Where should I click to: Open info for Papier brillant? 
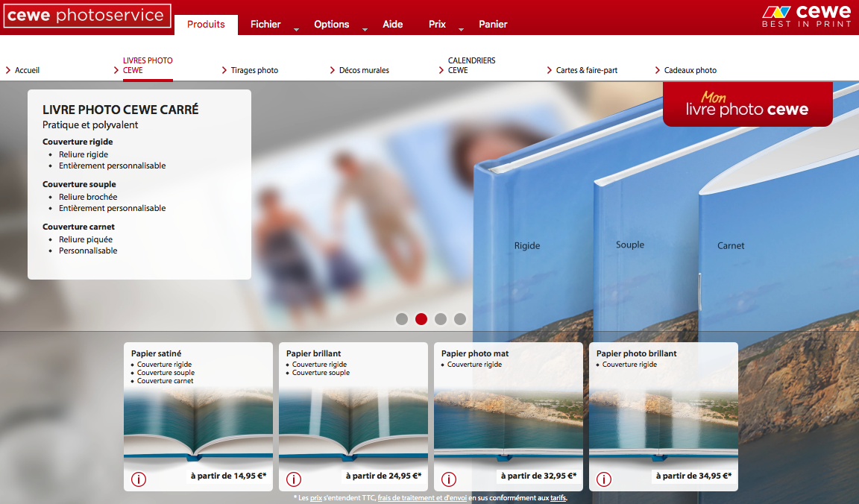click(x=294, y=479)
